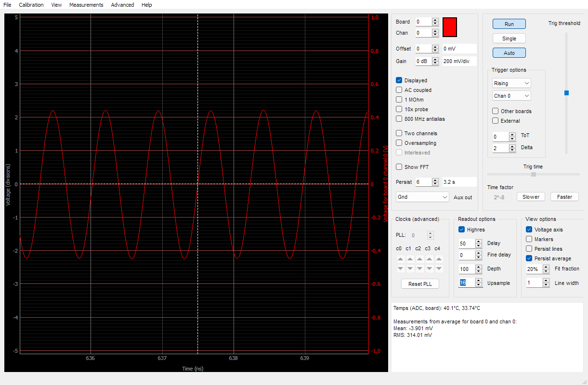Decrease Delay using its down arrow
Viewport: 588px width, 385px height.
pos(478,246)
